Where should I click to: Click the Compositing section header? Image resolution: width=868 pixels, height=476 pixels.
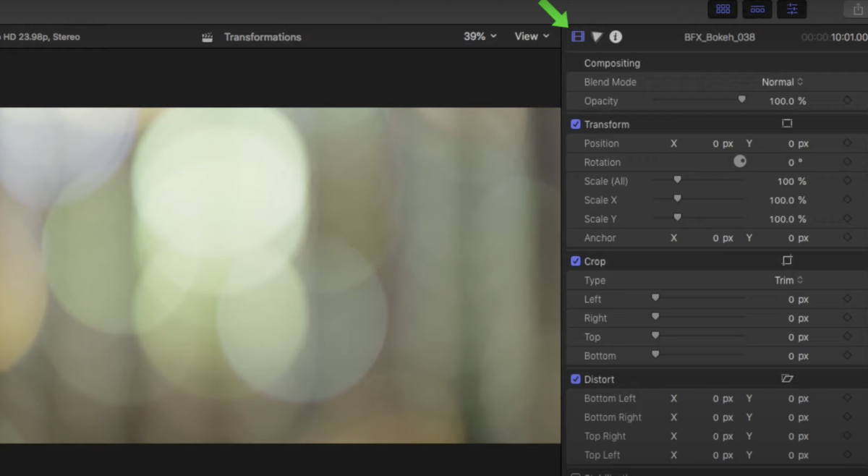612,63
